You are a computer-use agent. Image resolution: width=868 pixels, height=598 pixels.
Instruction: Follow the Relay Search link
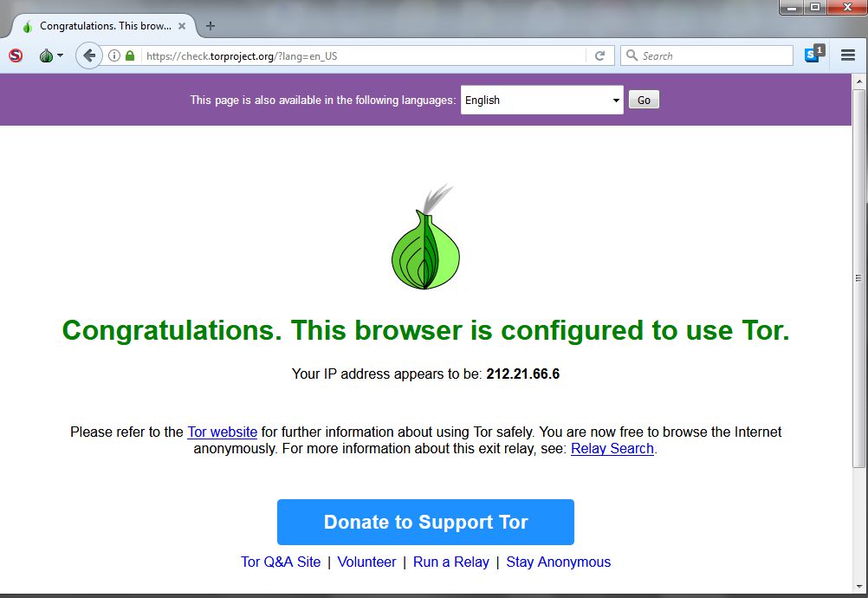612,449
